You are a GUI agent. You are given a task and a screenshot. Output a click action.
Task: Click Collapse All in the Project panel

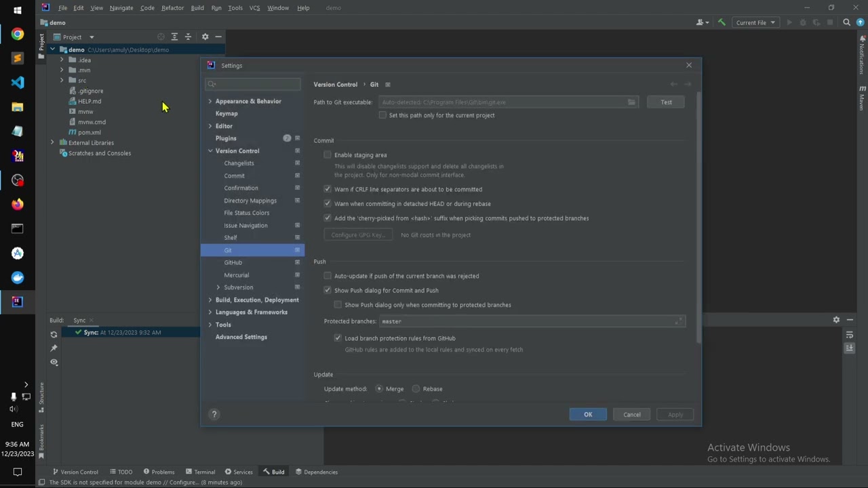tap(189, 37)
